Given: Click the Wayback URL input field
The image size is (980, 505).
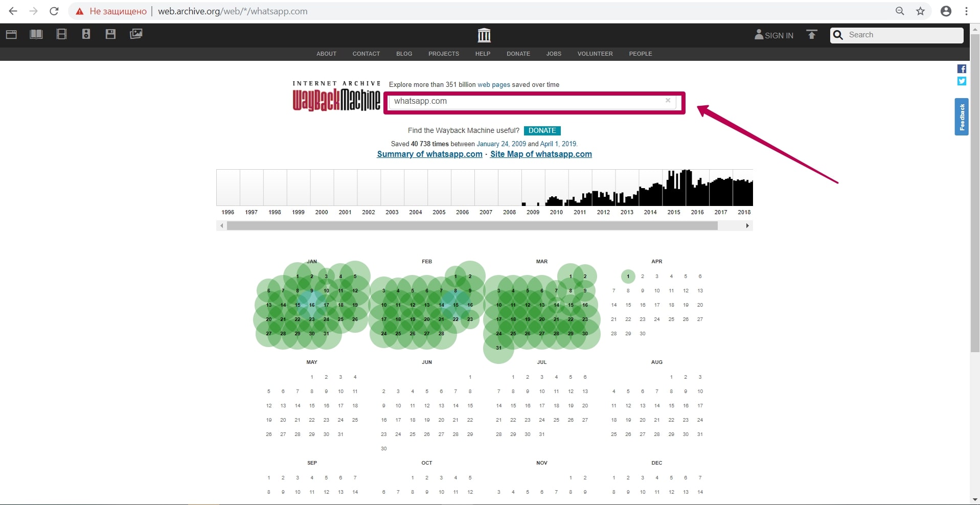Looking at the screenshot, I should [532, 101].
